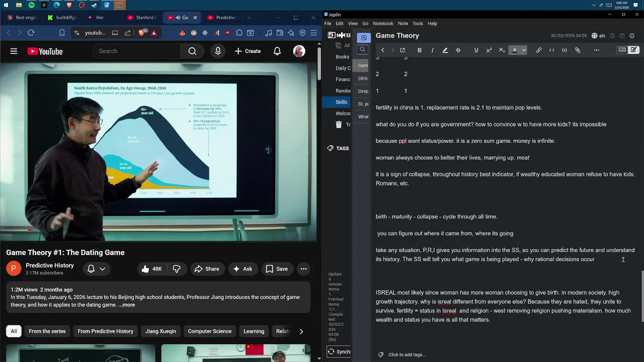Viewport: 644px width, 362px height.
Task: Switch to the Predictive browser tab
Action: pyautogui.click(x=222, y=18)
